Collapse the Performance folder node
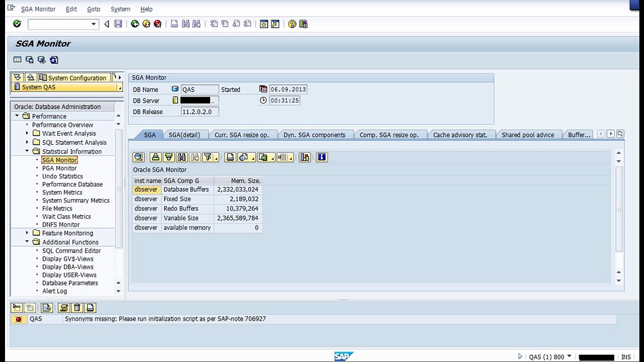The height and width of the screenshot is (362, 644). pos(17,116)
